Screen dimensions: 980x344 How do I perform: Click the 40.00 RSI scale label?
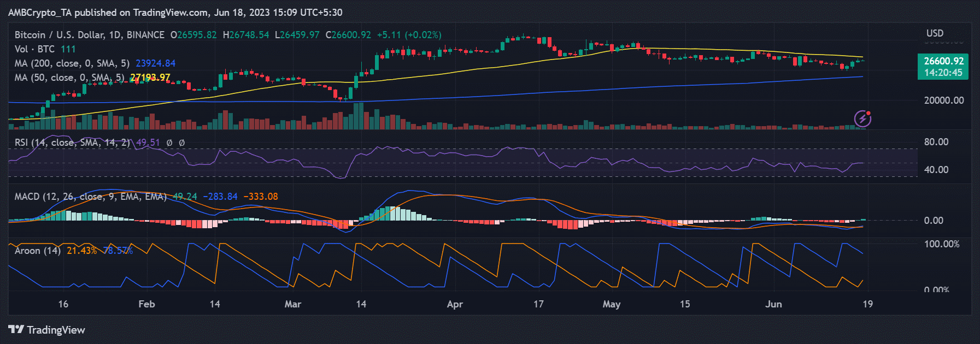(x=936, y=170)
